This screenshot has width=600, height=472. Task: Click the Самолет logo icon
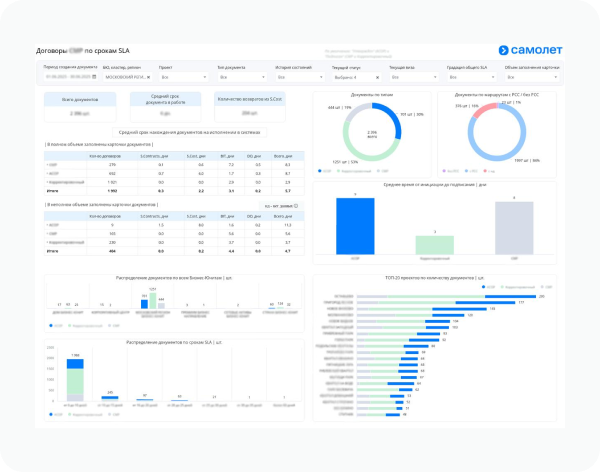tap(503, 50)
